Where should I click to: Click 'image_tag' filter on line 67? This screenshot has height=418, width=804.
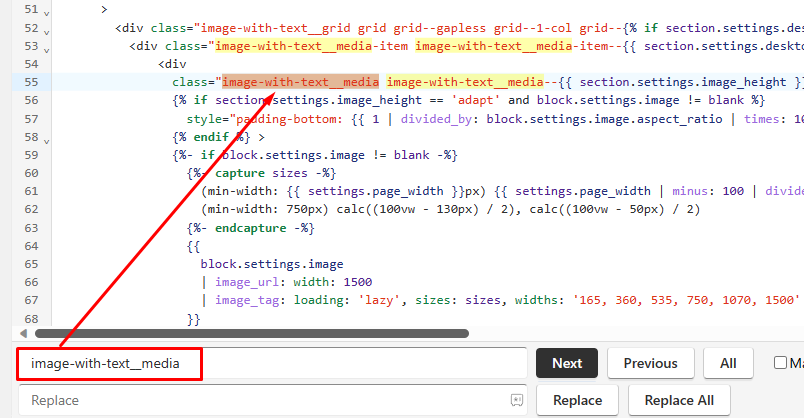(x=247, y=300)
